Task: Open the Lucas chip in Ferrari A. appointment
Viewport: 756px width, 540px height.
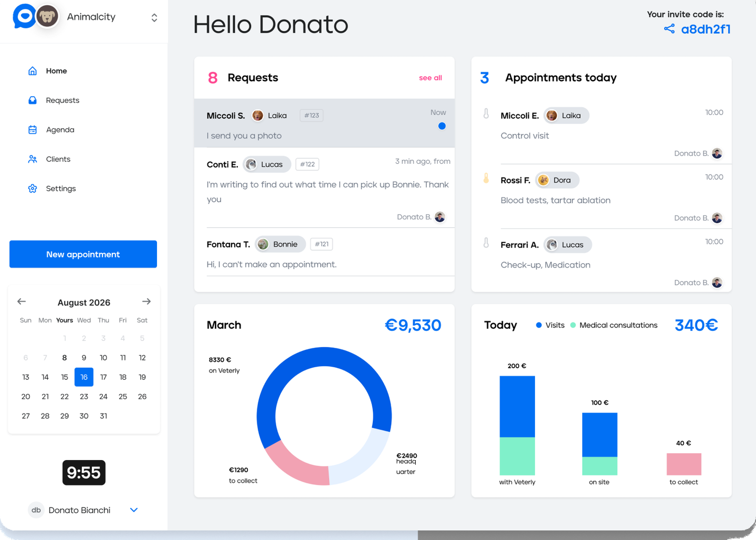Action: coord(568,245)
